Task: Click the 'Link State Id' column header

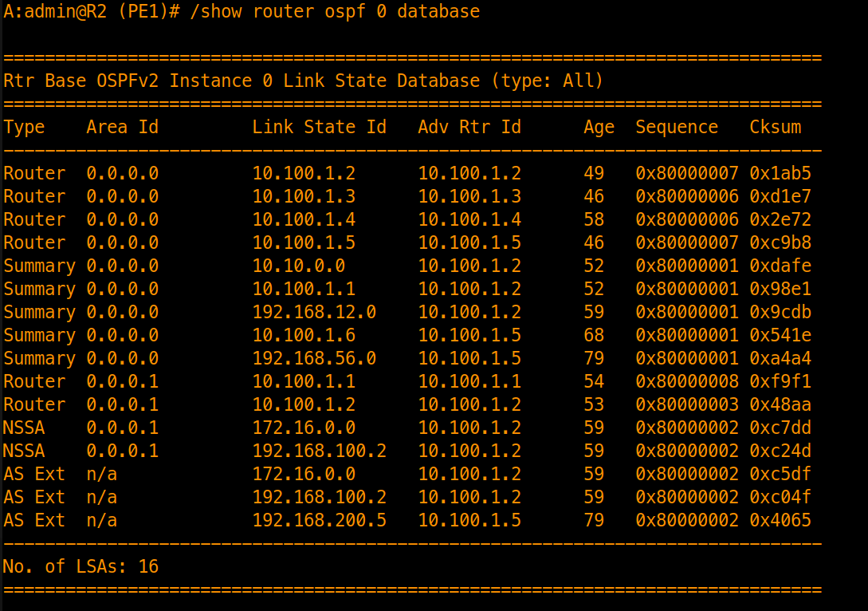Action: (320, 127)
